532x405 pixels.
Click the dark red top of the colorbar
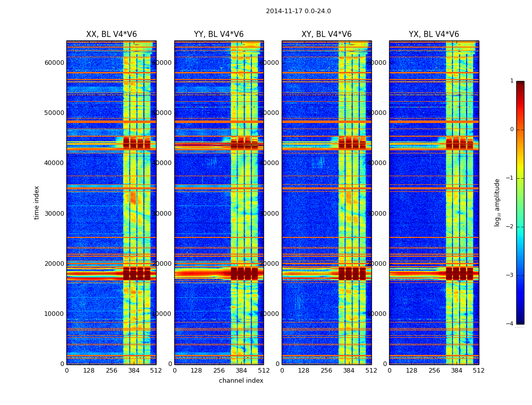pos(520,85)
